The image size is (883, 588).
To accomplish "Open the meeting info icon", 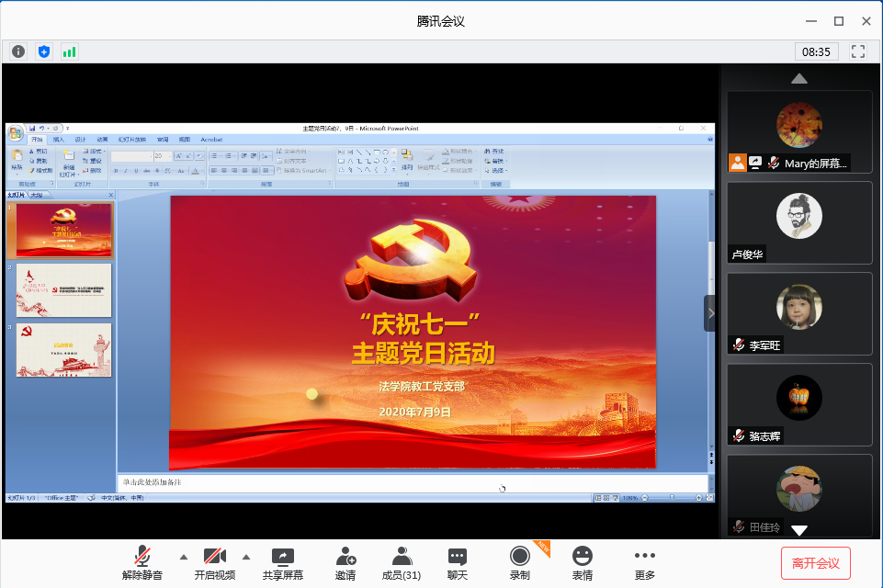I will (18, 51).
